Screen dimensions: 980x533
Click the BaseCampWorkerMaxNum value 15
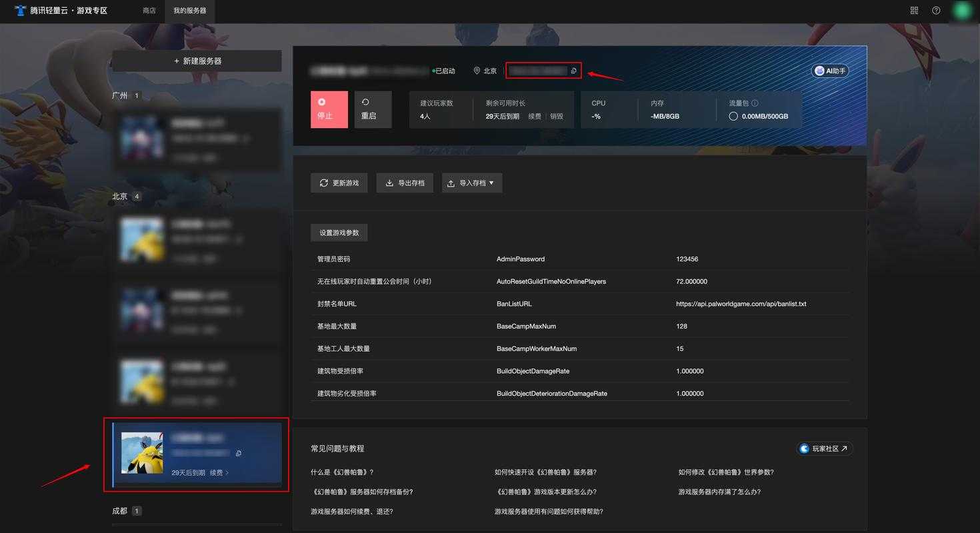coord(680,348)
